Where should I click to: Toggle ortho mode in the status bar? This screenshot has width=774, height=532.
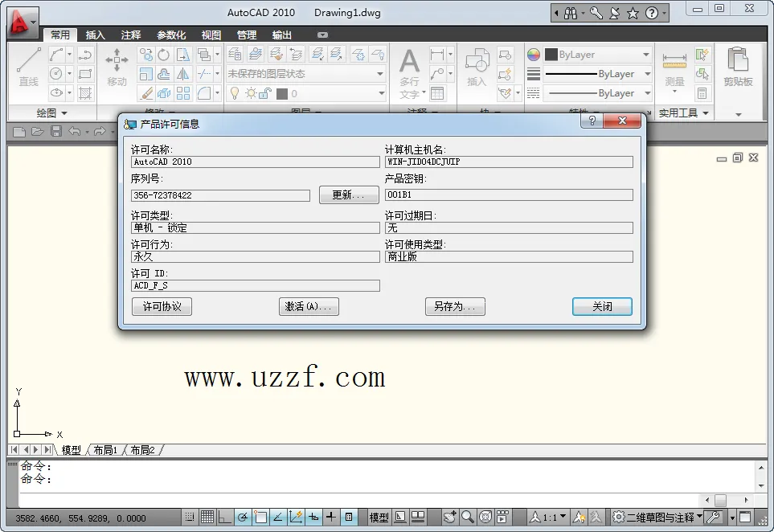223,518
